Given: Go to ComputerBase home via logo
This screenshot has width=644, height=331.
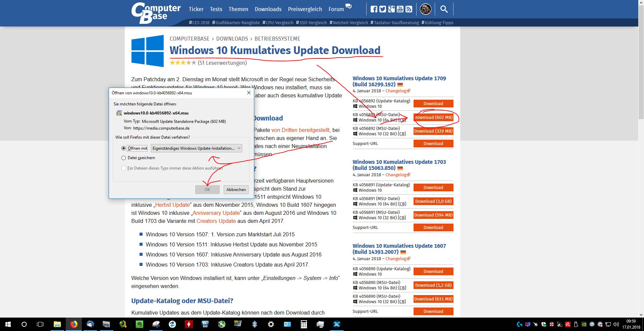Looking at the screenshot, I should point(155,13).
